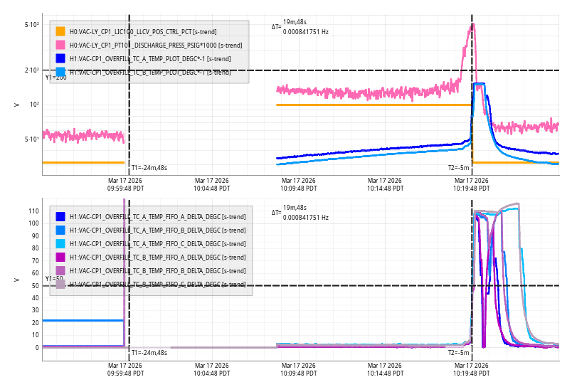Image resolution: width=572 pixels, height=392 pixels.
Task: Click Y1=50 horizontal cursor label in bottom plot
Action: tap(54, 279)
